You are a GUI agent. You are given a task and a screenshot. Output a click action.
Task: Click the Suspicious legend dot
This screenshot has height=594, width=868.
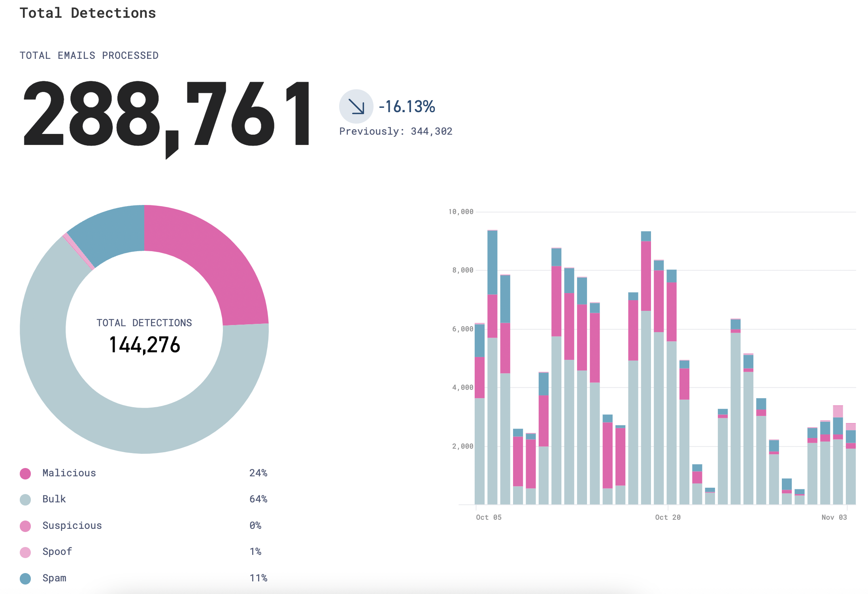point(25,526)
